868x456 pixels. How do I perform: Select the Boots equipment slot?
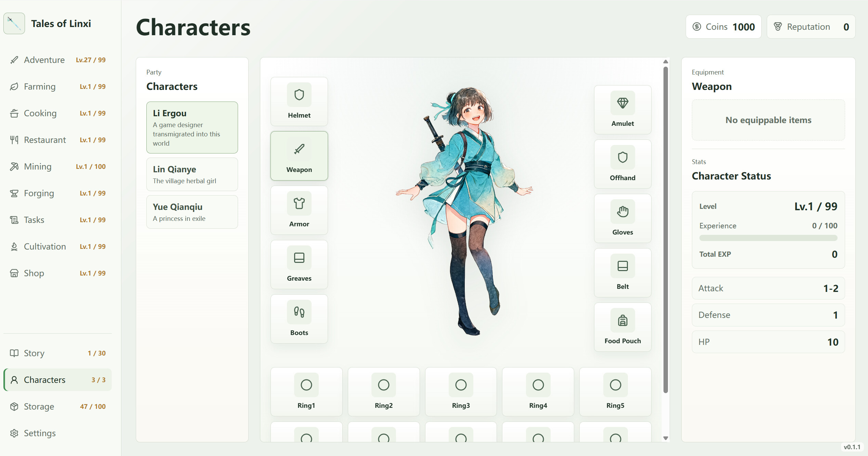coord(299,319)
